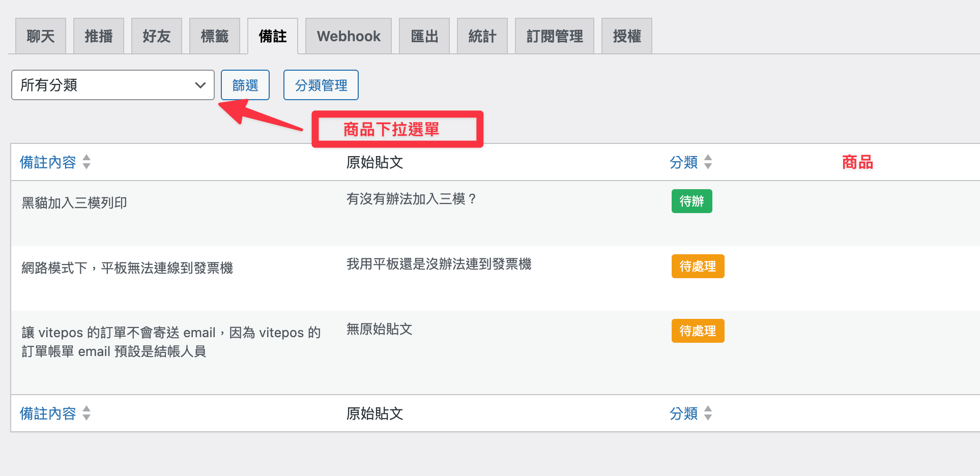This screenshot has width=980, height=476.
Task: Open the 統計 tab
Action: (482, 36)
